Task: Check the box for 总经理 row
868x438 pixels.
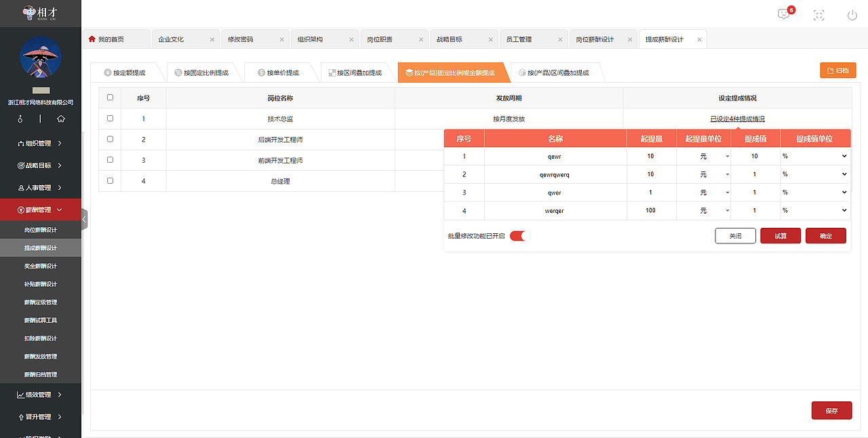Action: (x=110, y=181)
